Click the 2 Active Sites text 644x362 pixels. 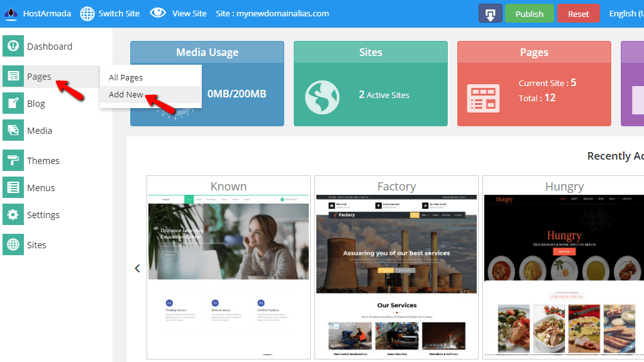click(x=384, y=95)
